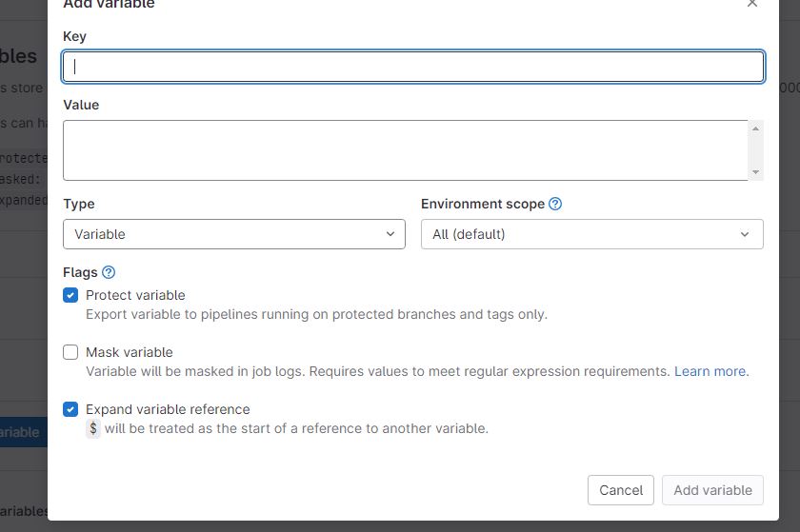Open the Environment scope help icon
Viewport: 800px width, 532px height.
tap(555, 204)
